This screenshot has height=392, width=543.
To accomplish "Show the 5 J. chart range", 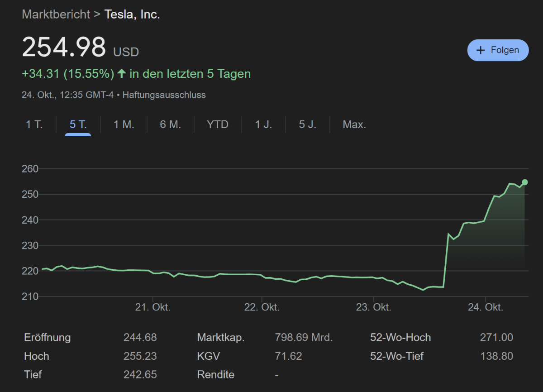I will point(308,124).
